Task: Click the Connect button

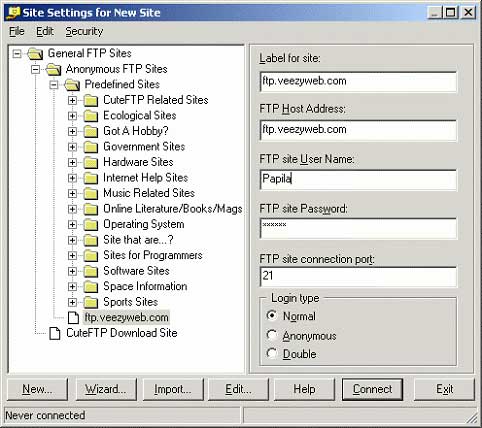Action: [x=372, y=389]
